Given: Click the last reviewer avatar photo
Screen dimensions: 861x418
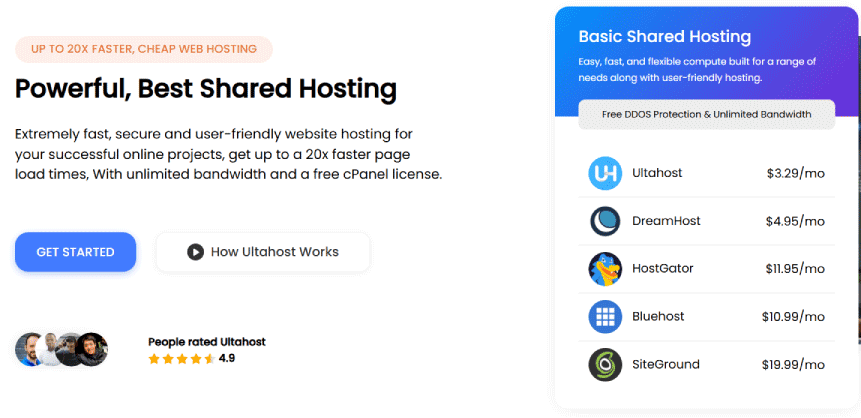Looking at the screenshot, I should point(92,349).
